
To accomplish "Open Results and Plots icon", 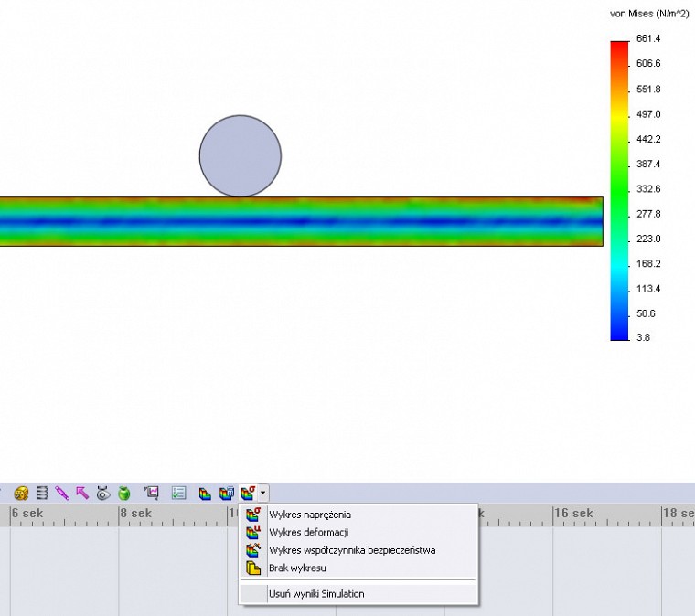I will click(x=152, y=493).
